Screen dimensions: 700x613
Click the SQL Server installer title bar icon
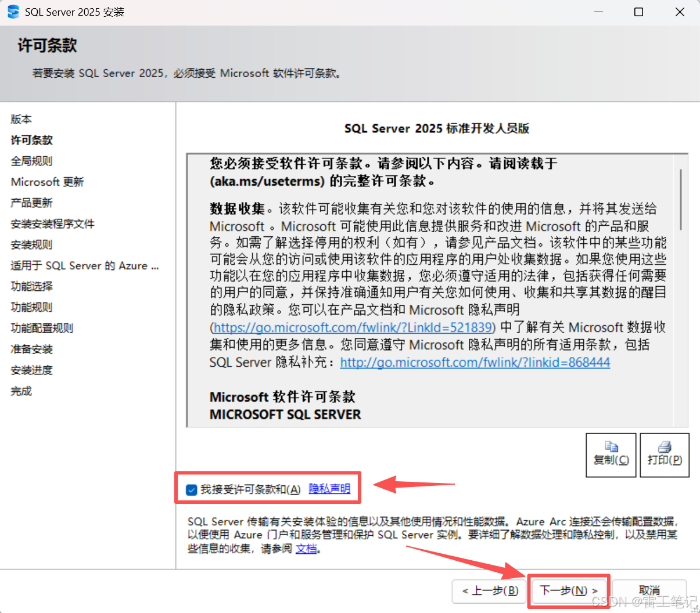pos(13,12)
